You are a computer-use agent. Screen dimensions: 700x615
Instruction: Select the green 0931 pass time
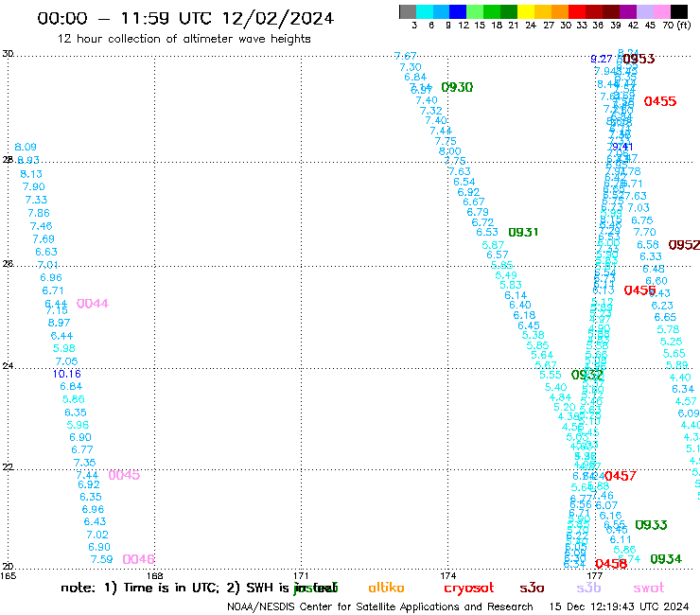click(x=523, y=232)
